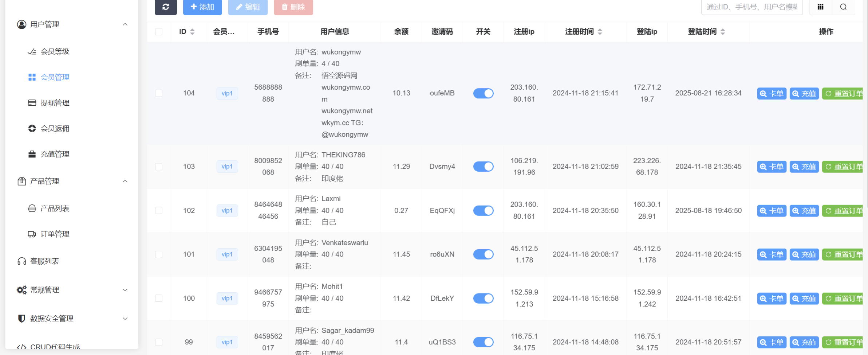Click 充值 button for user Laxmi
The image size is (868, 355).
pyautogui.click(x=804, y=211)
